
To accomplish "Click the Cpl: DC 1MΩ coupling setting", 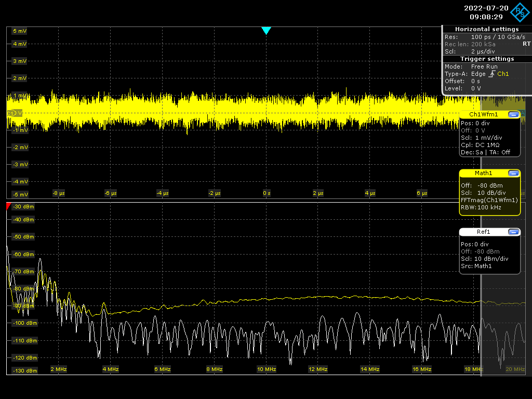I will [x=484, y=145].
